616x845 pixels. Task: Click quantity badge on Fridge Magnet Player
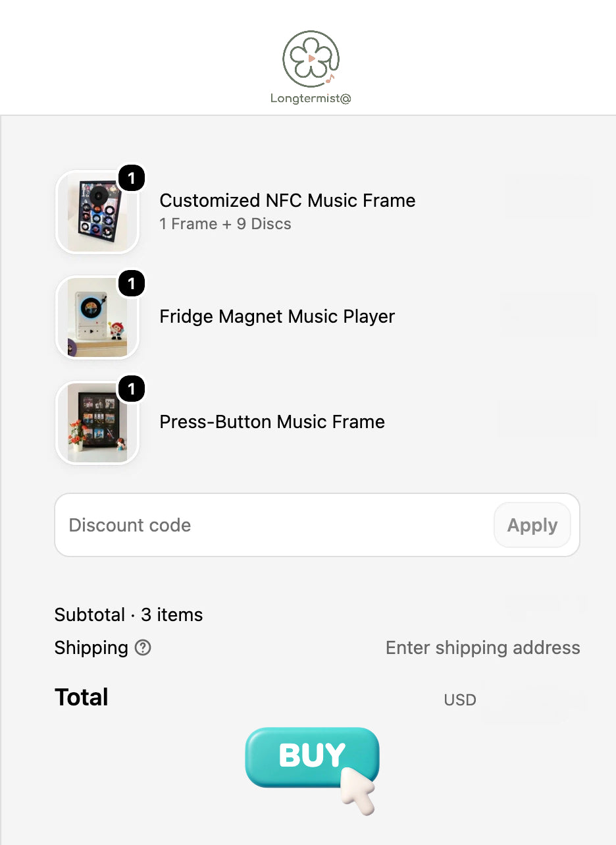(132, 283)
